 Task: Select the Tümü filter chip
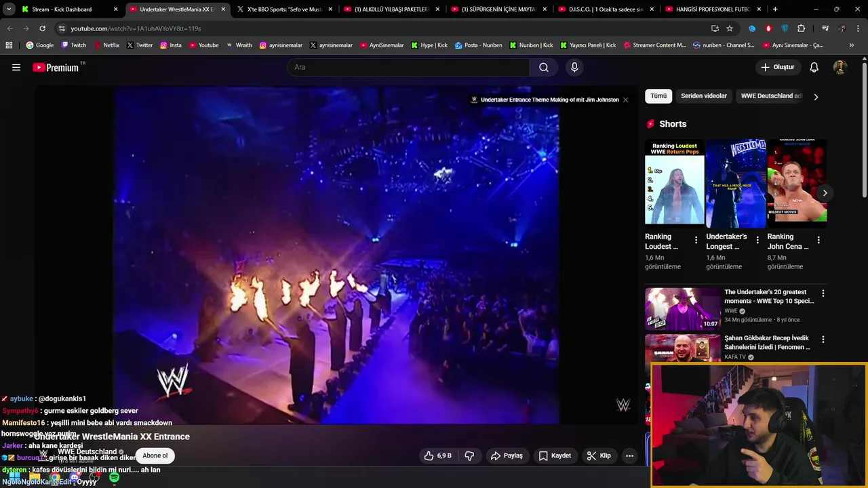658,96
